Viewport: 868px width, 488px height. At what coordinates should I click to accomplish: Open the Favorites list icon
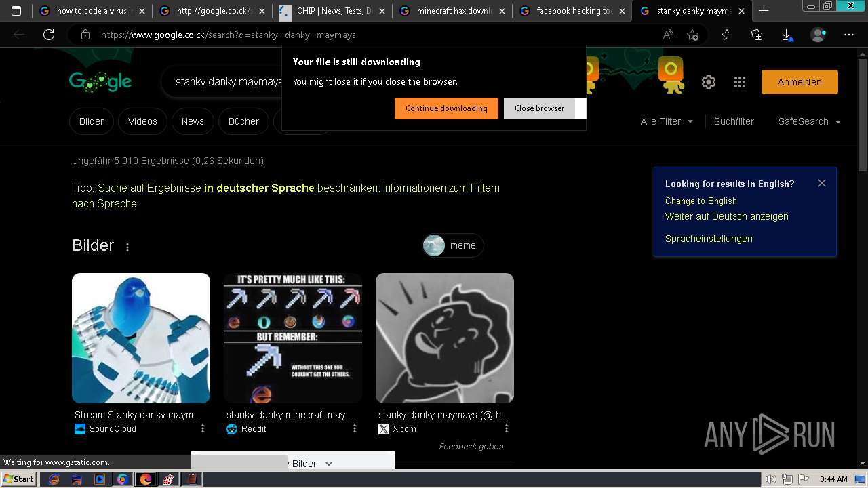click(x=727, y=35)
